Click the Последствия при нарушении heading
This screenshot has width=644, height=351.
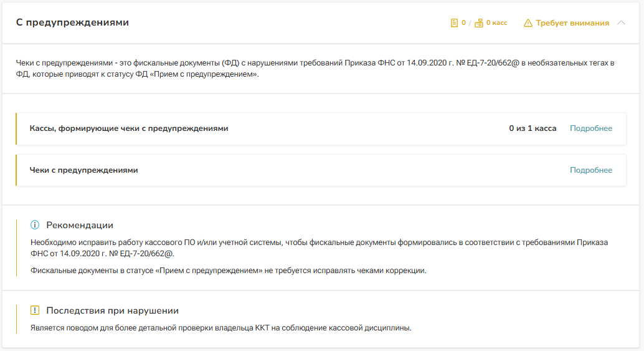point(112,310)
